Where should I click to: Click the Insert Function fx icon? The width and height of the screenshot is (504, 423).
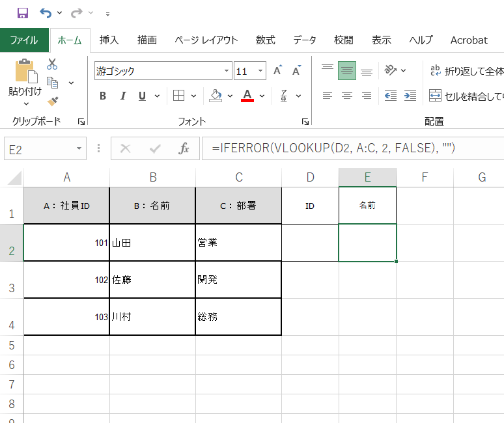coord(184,148)
